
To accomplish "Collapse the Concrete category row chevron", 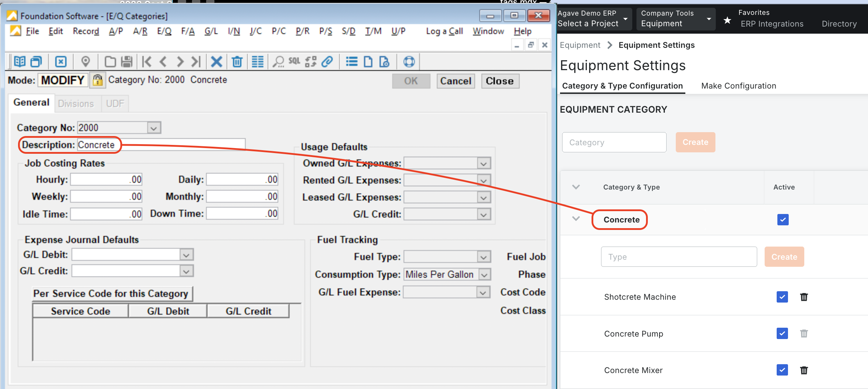I will click(576, 219).
